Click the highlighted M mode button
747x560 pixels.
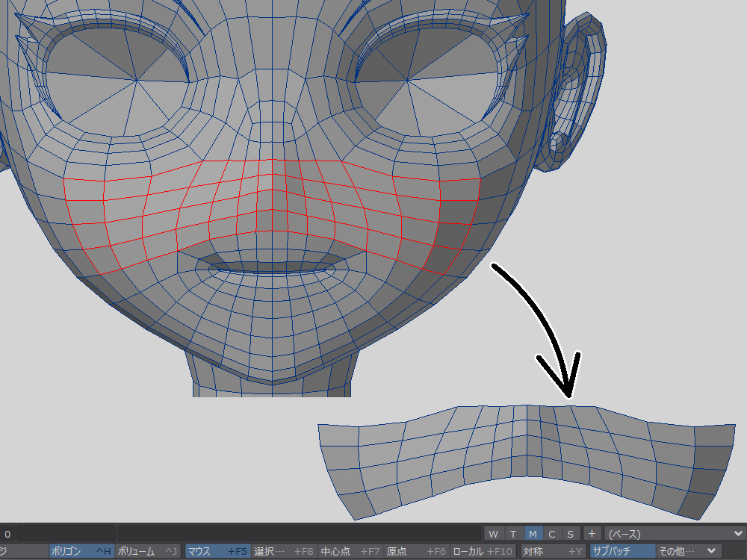coord(532,534)
